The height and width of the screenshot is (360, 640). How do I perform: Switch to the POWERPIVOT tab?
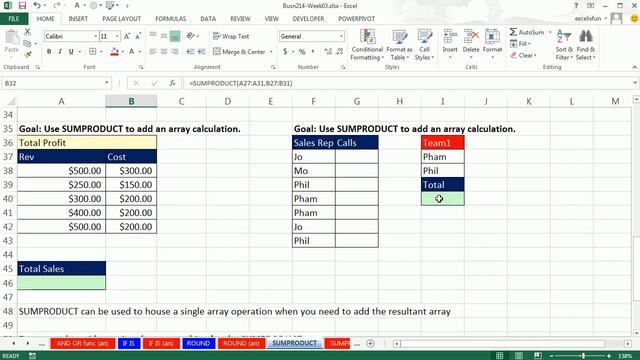(356, 19)
